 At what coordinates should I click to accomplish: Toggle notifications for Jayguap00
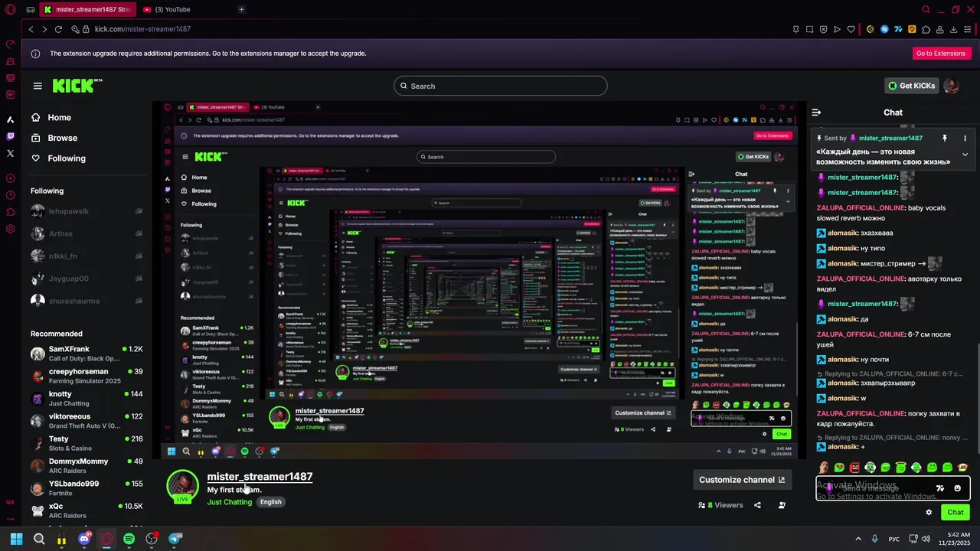point(139,279)
